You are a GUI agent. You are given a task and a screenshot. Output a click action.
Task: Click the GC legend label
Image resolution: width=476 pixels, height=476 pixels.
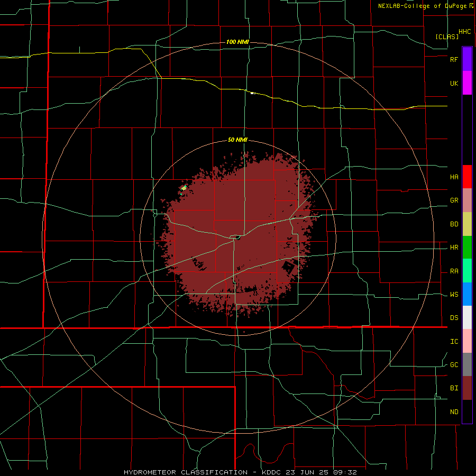click(x=454, y=365)
